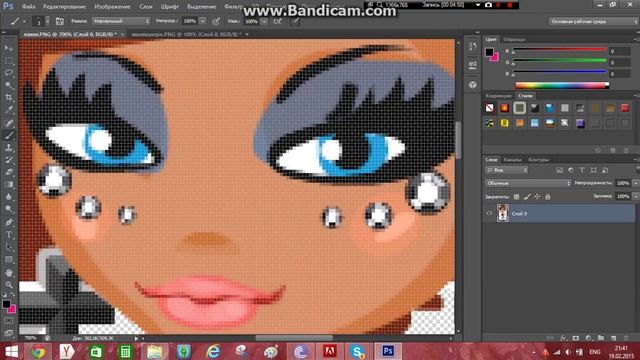Screen dimensions: 640x360
Task: Click the color spectrum ramp
Action: point(562,85)
